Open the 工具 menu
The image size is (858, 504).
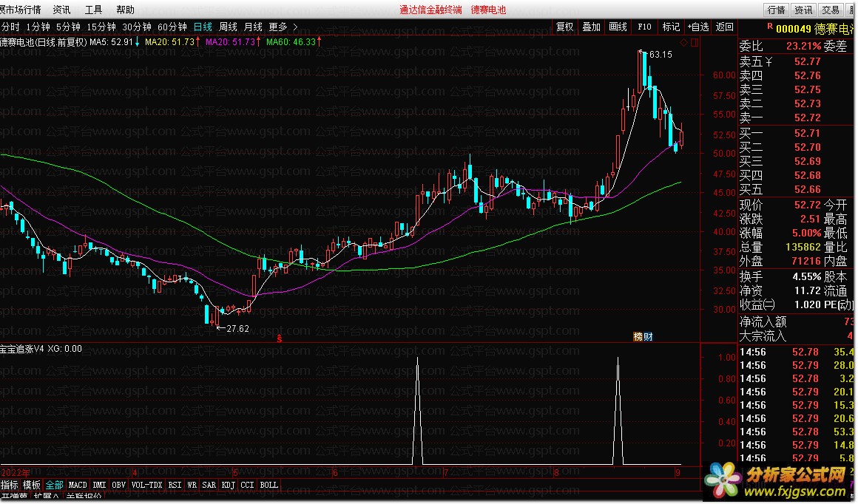(x=94, y=10)
